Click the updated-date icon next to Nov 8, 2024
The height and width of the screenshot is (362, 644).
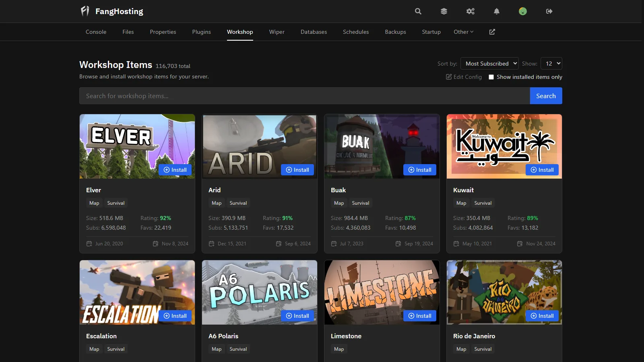coord(156,244)
